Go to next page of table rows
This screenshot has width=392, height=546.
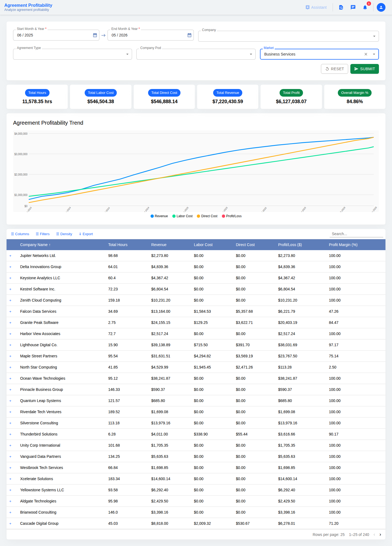380,535
